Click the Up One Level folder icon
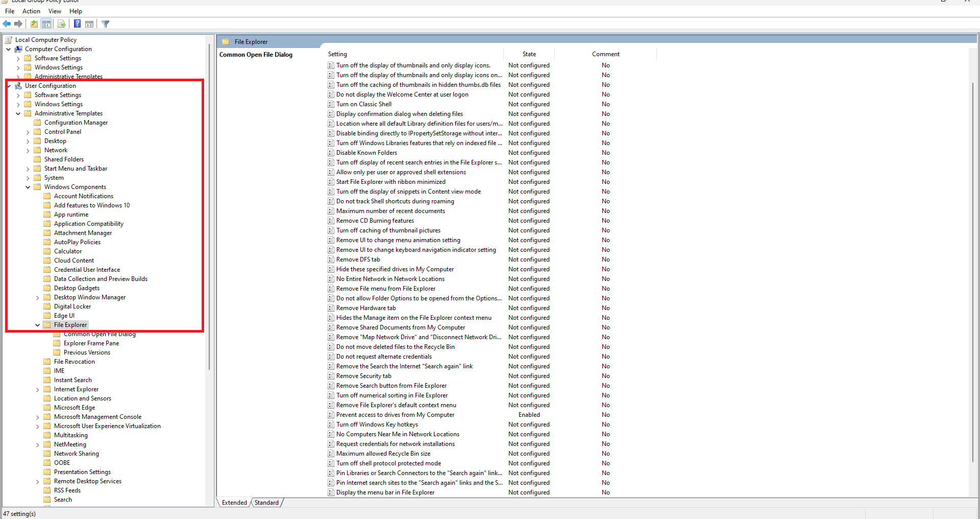 coord(34,23)
